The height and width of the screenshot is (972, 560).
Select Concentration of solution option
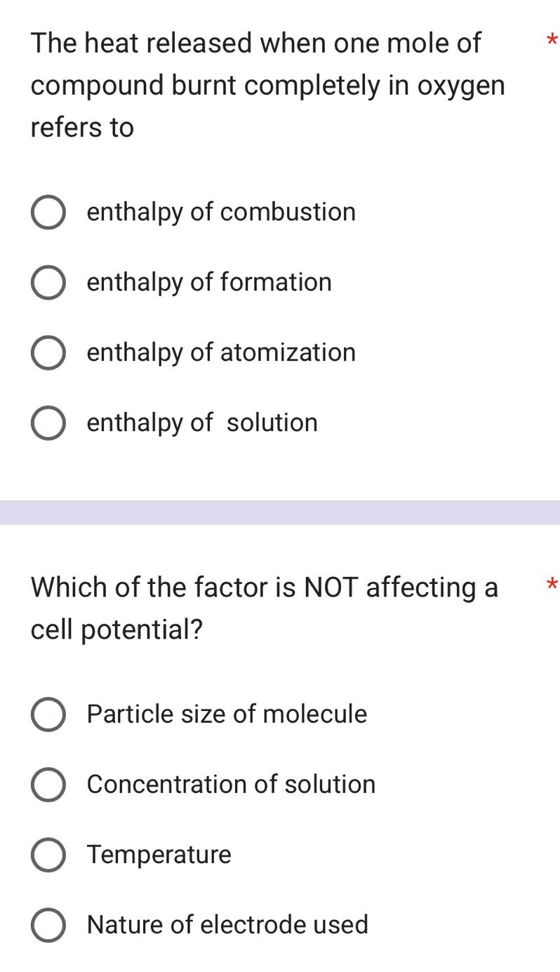pyautogui.click(x=48, y=785)
